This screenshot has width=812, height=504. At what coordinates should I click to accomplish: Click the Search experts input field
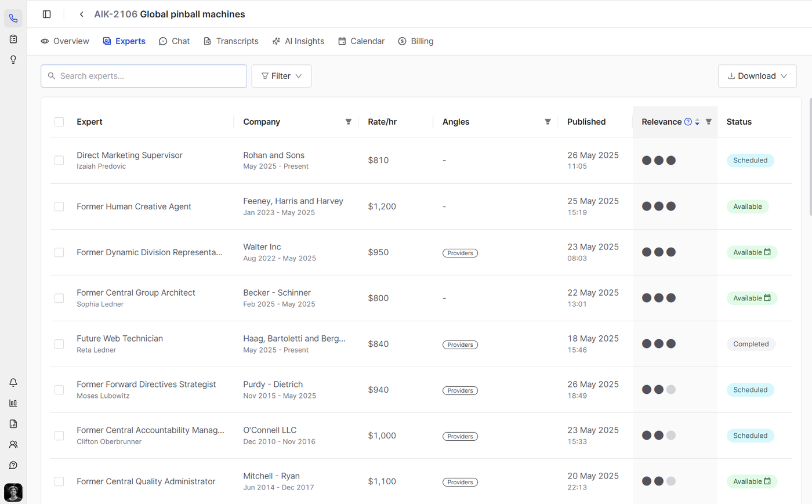144,76
